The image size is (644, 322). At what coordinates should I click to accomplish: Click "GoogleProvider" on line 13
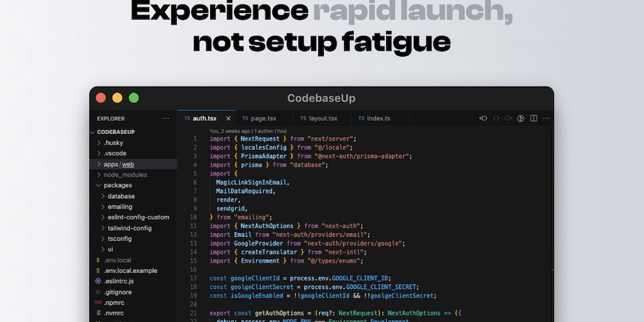point(258,243)
